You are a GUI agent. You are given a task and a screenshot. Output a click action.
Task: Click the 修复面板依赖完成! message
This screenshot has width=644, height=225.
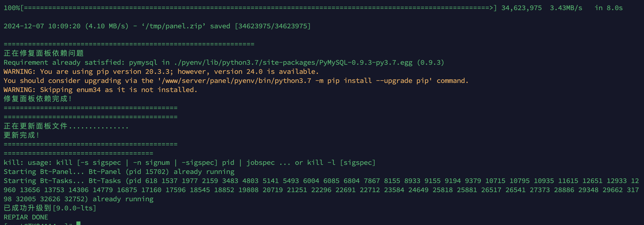[38, 99]
